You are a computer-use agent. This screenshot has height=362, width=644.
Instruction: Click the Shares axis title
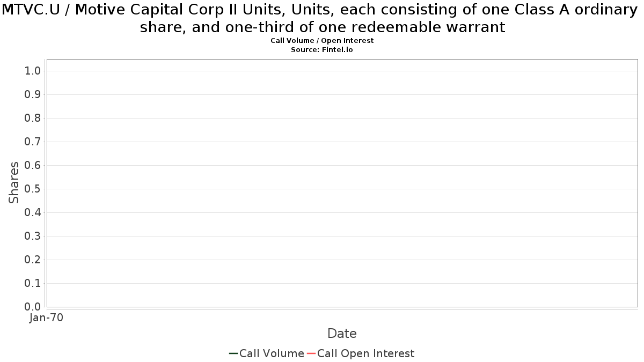tap(14, 182)
